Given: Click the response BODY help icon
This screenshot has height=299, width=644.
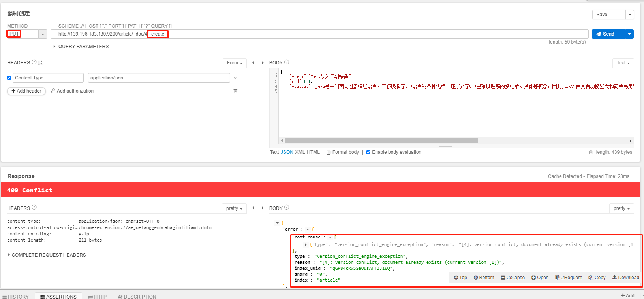Looking at the screenshot, I should click(x=287, y=207).
